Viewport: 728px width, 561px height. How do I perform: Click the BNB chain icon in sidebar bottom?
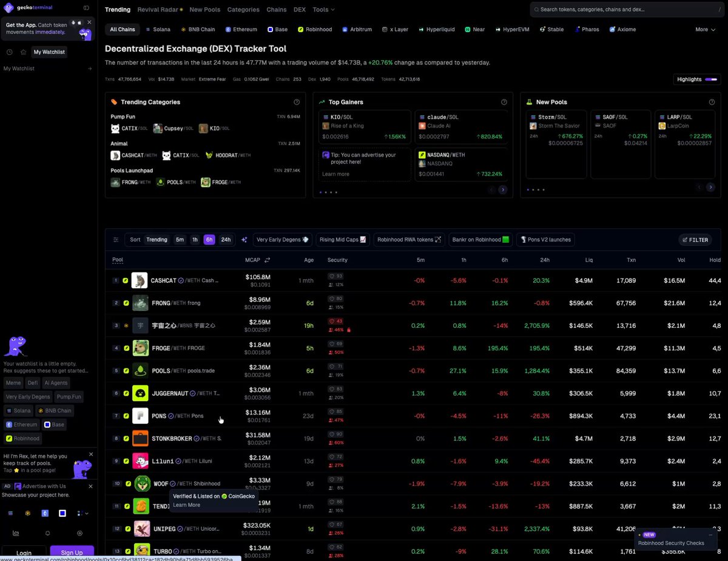click(27, 513)
